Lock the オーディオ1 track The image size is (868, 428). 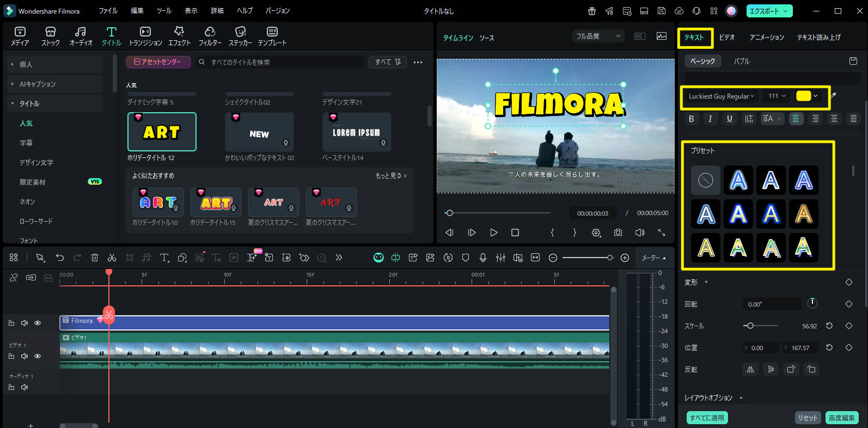pyautogui.click(x=11, y=387)
